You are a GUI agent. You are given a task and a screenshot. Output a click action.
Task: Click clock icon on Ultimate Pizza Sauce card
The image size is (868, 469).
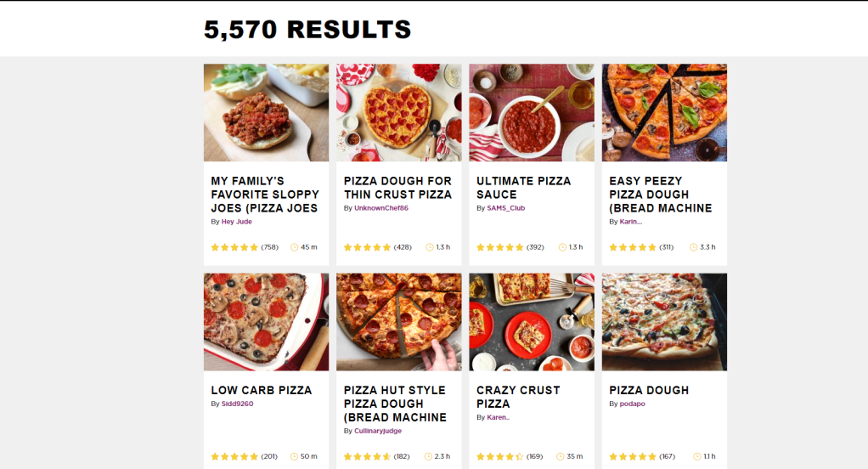[x=561, y=247]
